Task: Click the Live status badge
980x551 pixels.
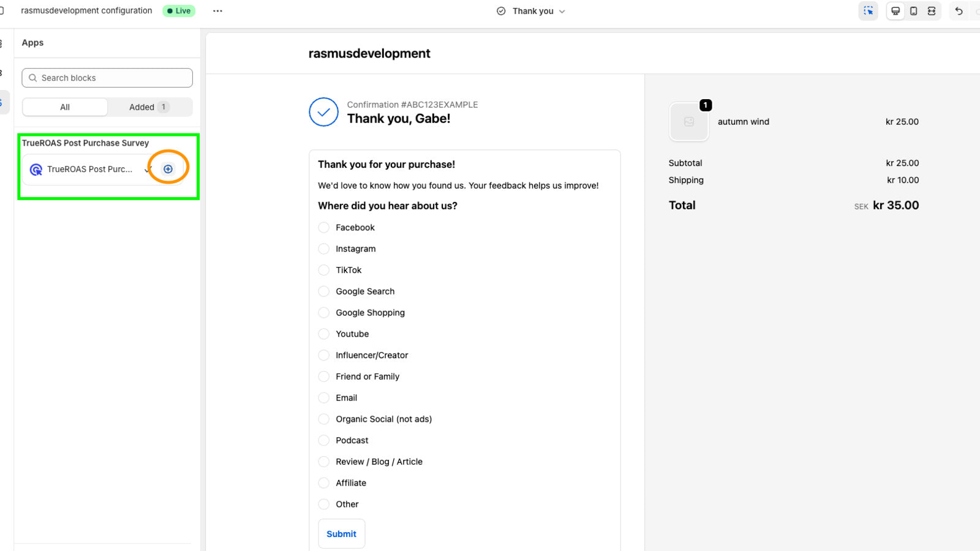Action: (178, 10)
